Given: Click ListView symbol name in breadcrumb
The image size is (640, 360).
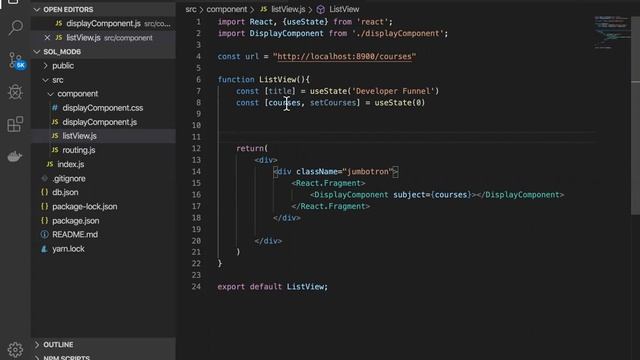Looking at the screenshot, I should 344,9.
